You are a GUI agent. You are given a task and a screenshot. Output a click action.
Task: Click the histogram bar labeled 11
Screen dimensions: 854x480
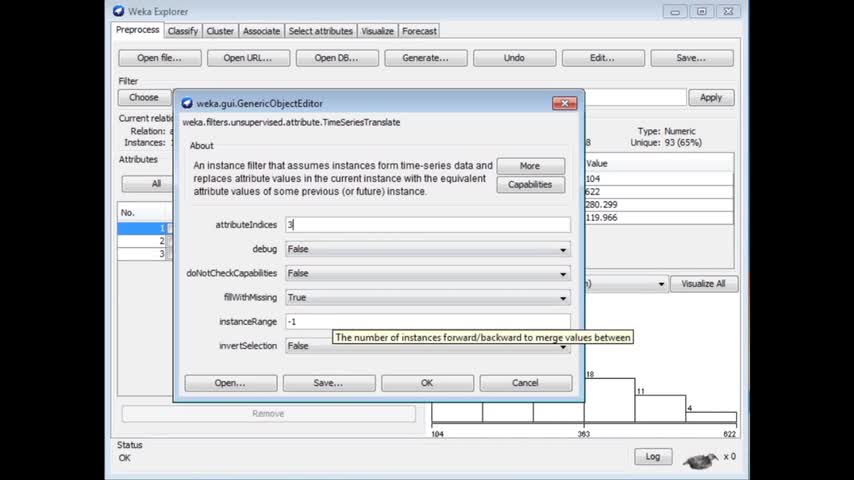[x=660, y=409]
